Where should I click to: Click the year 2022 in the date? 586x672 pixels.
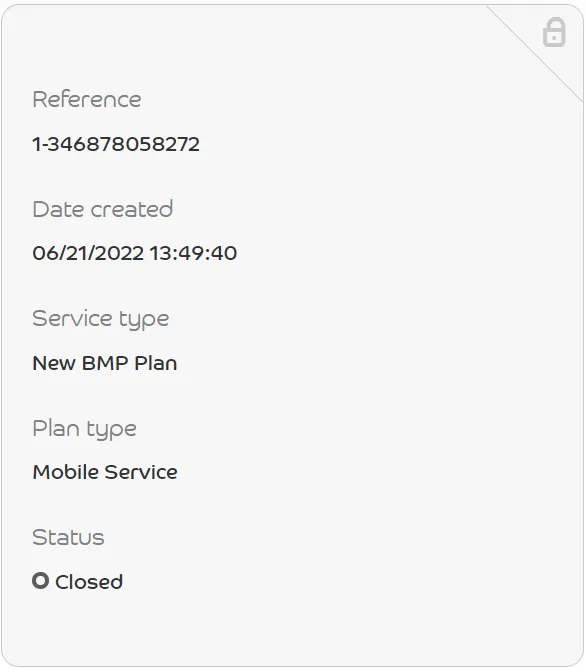pyautogui.click(x=118, y=253)
